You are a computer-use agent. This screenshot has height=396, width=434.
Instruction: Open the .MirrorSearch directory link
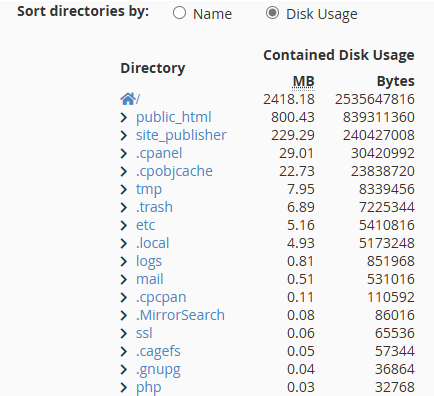pyautogui.click(x=180, y=315)
